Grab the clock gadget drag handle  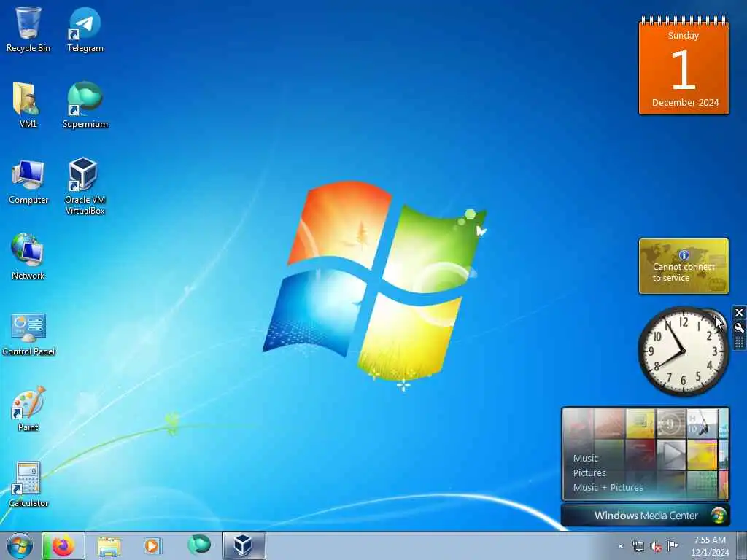pyautogui.click(x=740, y=343)
